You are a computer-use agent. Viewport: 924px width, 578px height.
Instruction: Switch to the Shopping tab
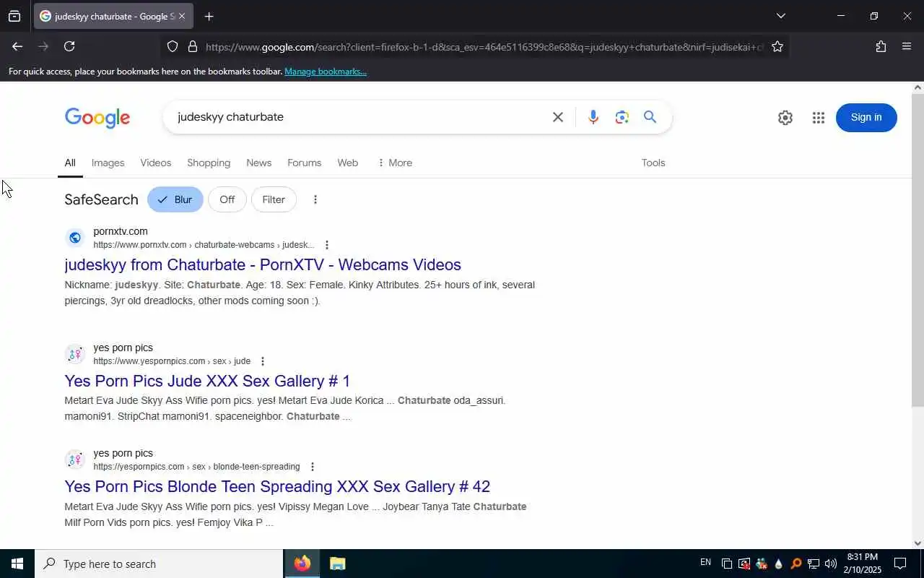tap(209, 163)
